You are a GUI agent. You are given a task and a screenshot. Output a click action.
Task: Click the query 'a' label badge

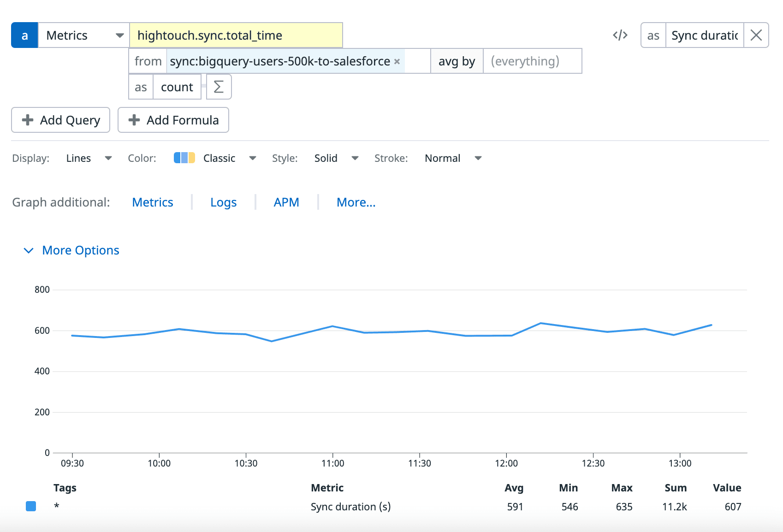coord(24,35)
